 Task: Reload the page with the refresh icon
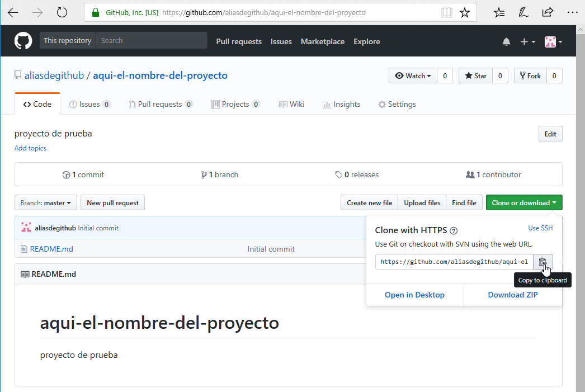pos(62,13)
